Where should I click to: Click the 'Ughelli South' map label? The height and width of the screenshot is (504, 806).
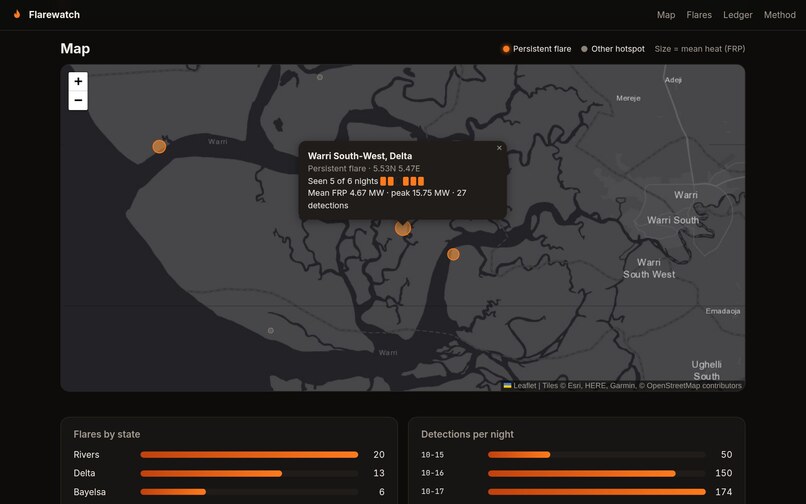click(x=706, y=370)
